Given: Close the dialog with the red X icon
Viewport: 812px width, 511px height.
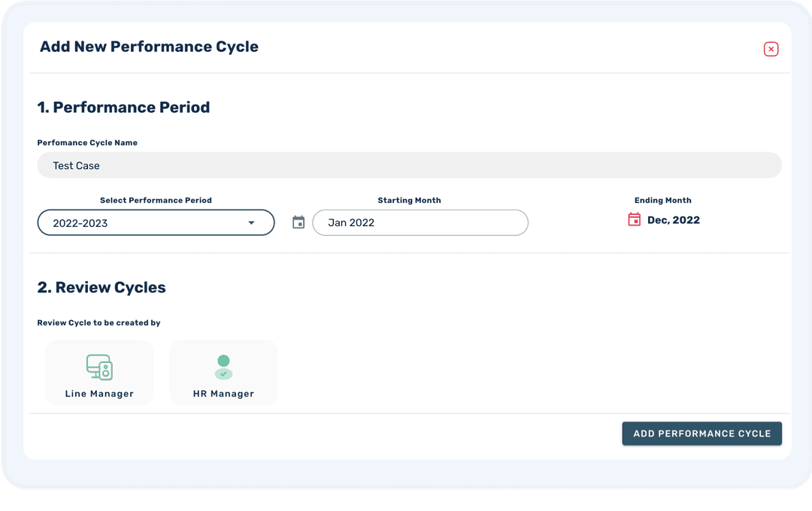Looking at the screenshot, I should 771,49.
